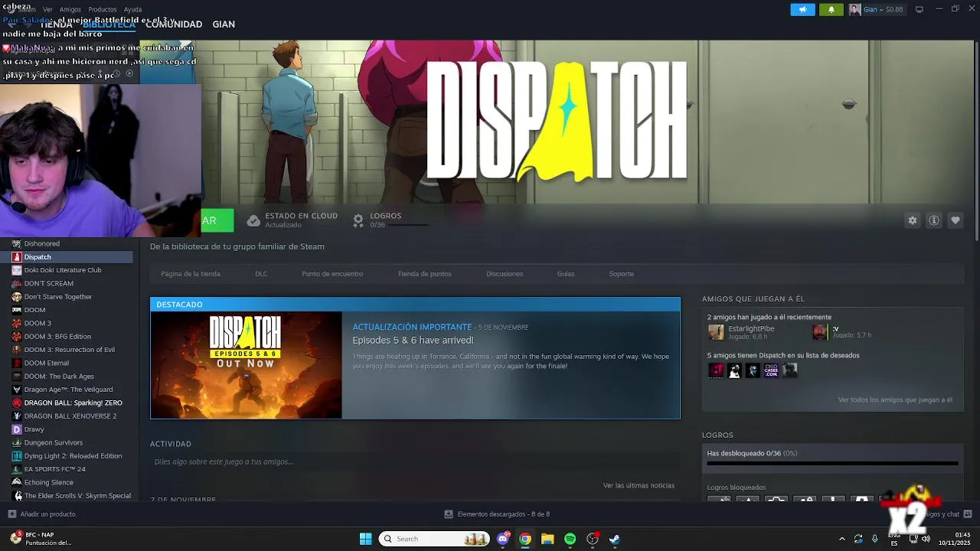Open Tienda de puntos link
Image resolution: width=980 pixels, height=551 pixels.
pos(424,273)
